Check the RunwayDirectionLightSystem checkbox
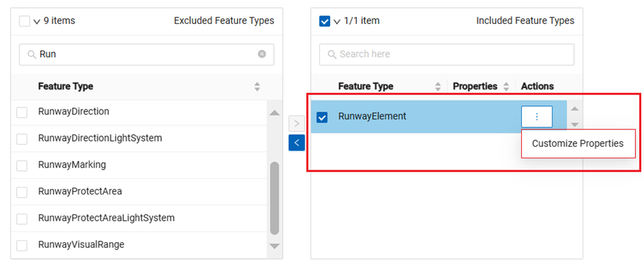This screenshot has height=273, width=644. (22, 139)
